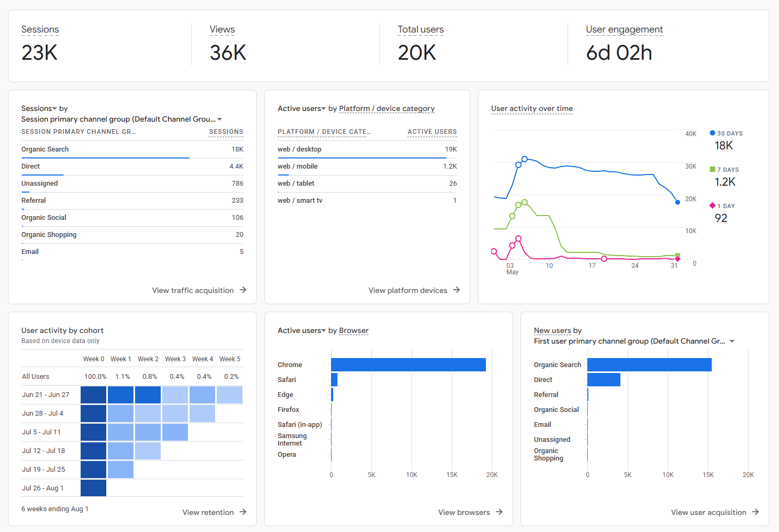The image size is (779, 532).
Task: Click Jun 21 - Jun 27 Week 0 cohort cell
Action: click(x=93, y=395)
